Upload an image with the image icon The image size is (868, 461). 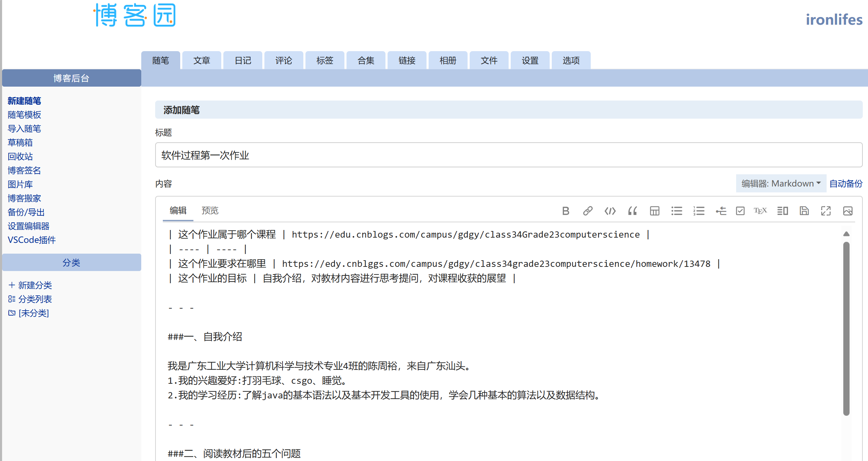[847, 211]
